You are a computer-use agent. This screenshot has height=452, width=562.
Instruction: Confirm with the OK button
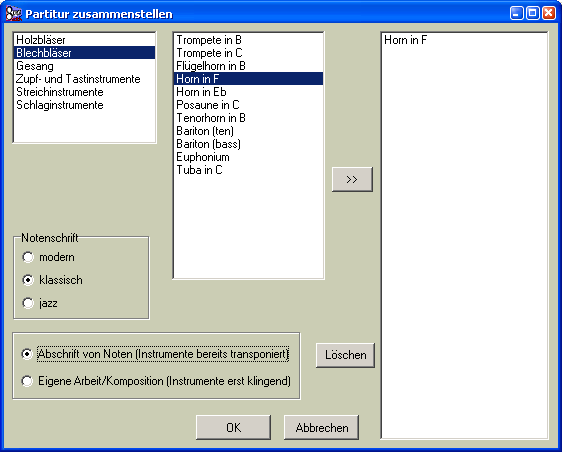tap(233, 428)
